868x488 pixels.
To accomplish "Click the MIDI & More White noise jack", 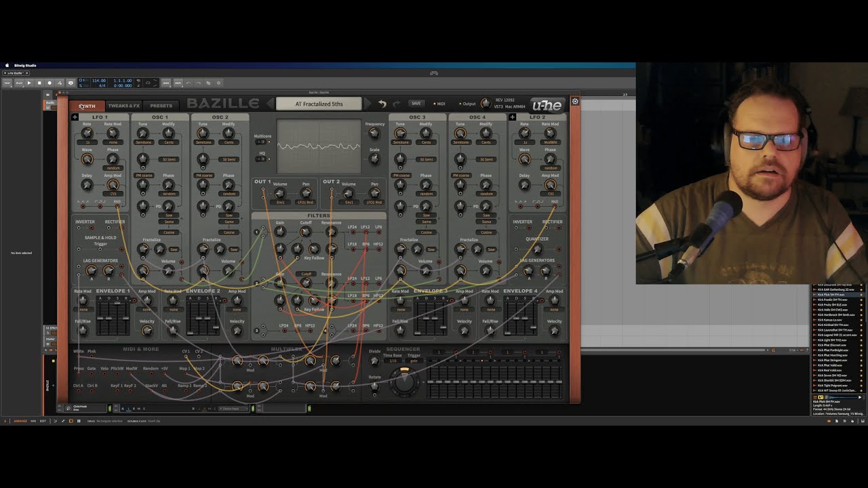I will (78, 357).
